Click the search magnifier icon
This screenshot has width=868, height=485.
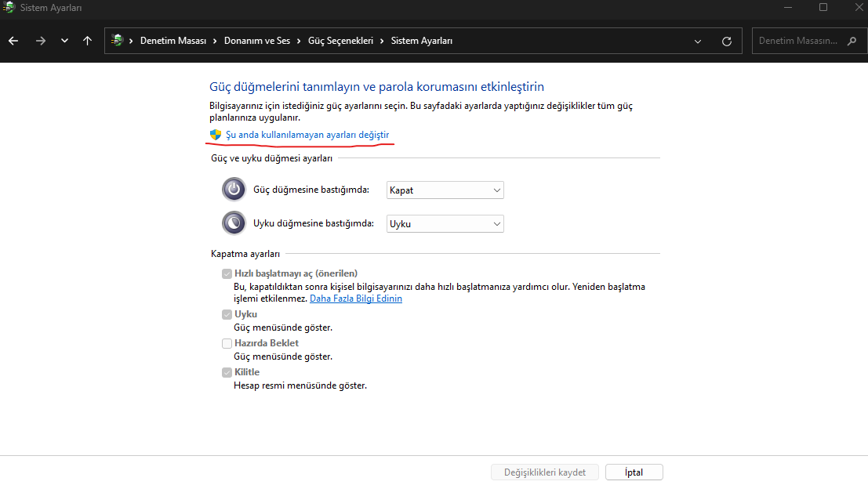852,41
